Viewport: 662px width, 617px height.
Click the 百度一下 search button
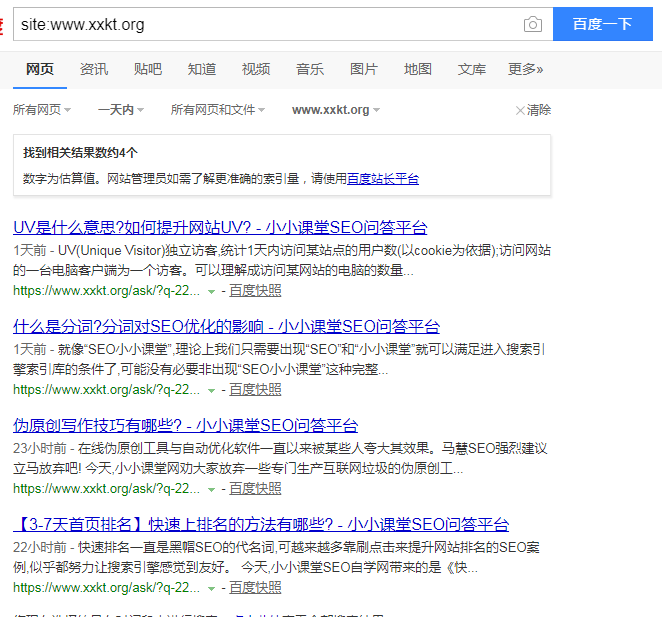click(602, 24)
